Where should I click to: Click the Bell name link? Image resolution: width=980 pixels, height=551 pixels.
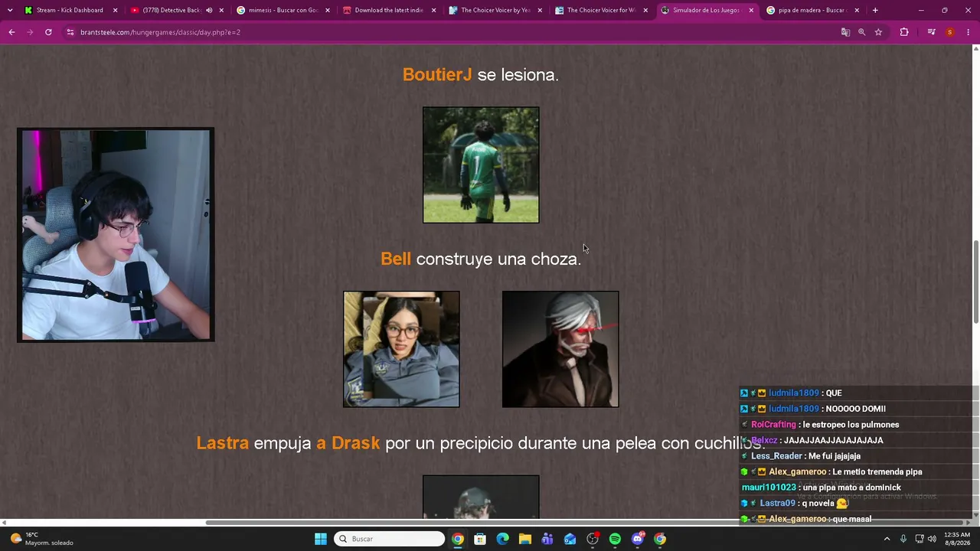pyautogui.click(x=396, y=259)
